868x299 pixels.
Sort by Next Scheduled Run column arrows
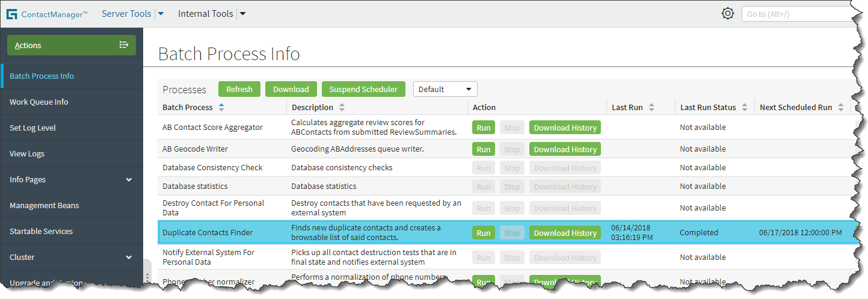coord(841,108)
